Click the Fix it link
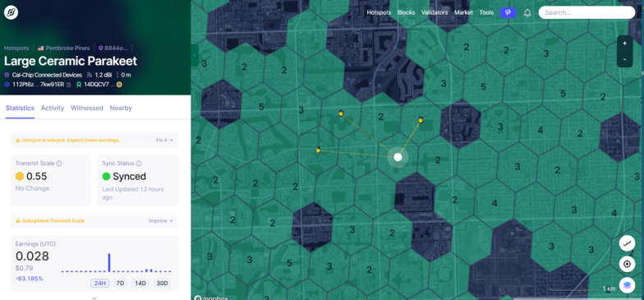Viewport: 644px width, 300px height. coord(164,140)
